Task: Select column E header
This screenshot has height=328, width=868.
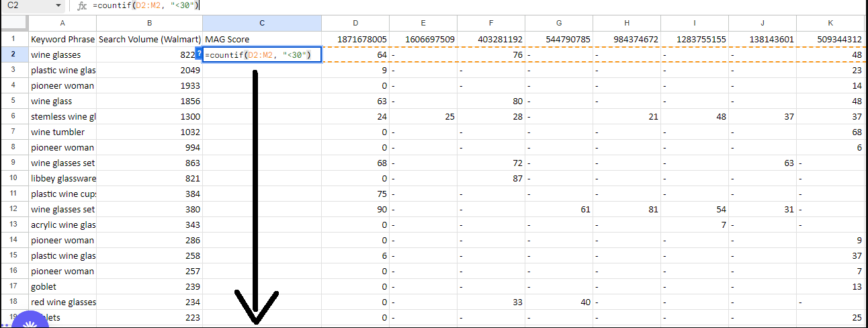Action: pyautogui.click(x=423, y=23)
